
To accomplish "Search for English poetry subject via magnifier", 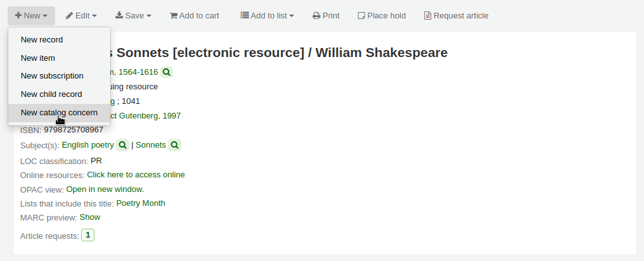I will 123,145.
